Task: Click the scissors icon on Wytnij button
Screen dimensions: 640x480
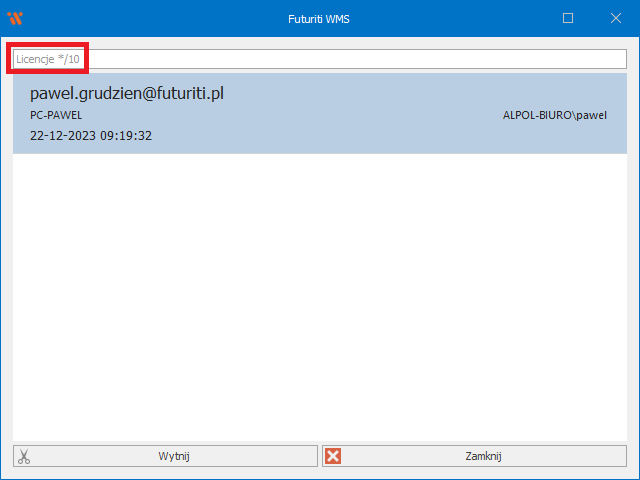Action: click(25, 456)
